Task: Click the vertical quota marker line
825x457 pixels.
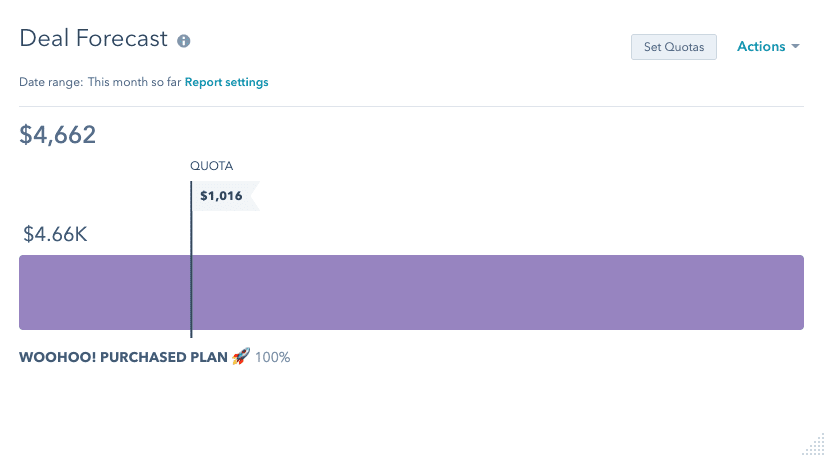Action: (191, 259)
